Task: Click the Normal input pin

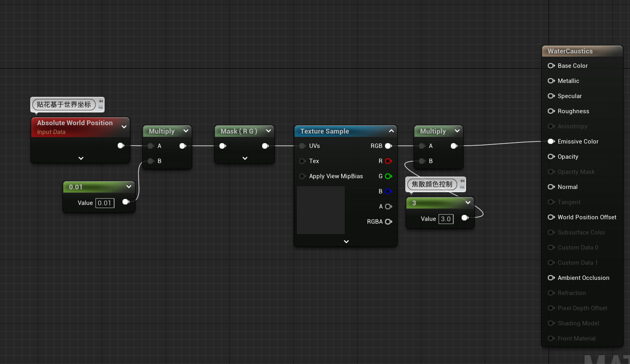Action: 551,187
